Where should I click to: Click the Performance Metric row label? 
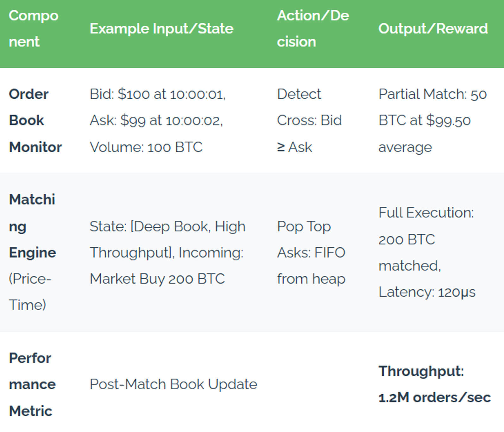(32, 385)
